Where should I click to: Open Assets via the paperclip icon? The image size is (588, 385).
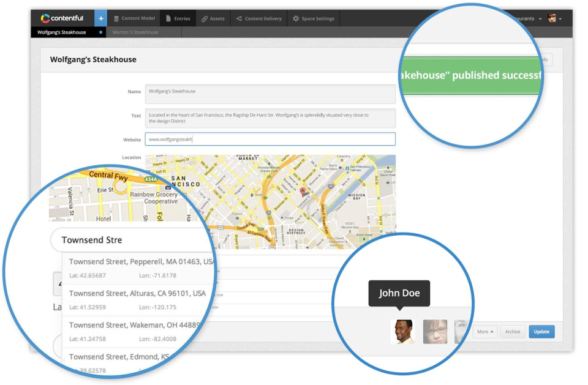tap(205, 19)
